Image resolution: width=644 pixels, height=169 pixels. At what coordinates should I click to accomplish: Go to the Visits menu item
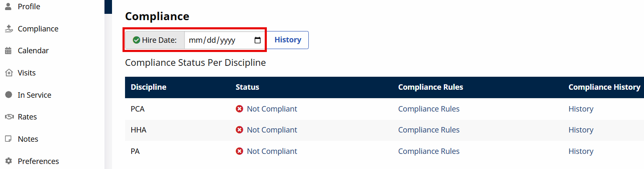tap(27, 73)
